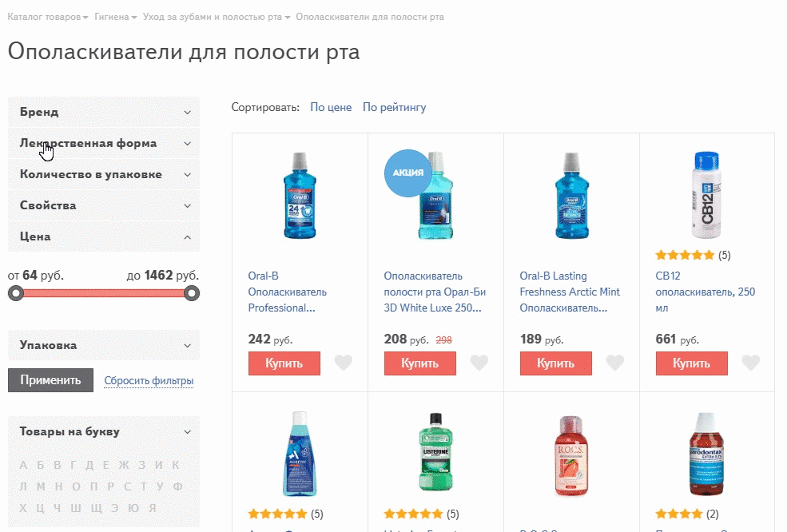787x532 pixels.
Task: Click heart icon for Орал-Би 3D White Luxe
Action: coord(479,363)
